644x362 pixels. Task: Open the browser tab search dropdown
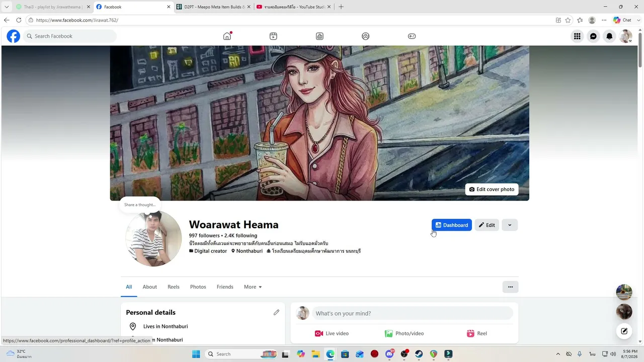[x=7, y=7]
